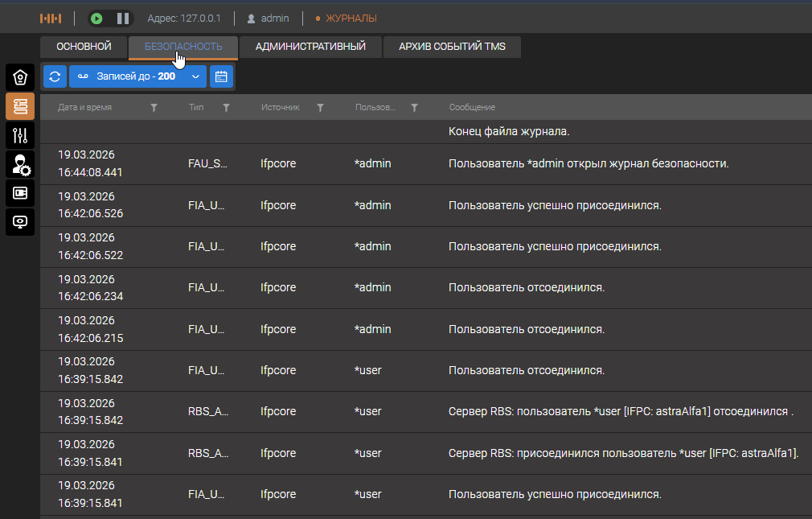Open the settings sliders sidebar icon

(x=20, y=135)
